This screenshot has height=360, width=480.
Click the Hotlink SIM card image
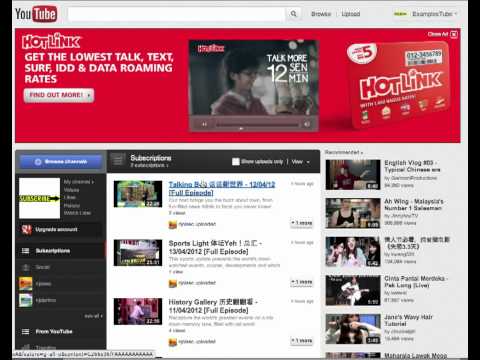398,85
